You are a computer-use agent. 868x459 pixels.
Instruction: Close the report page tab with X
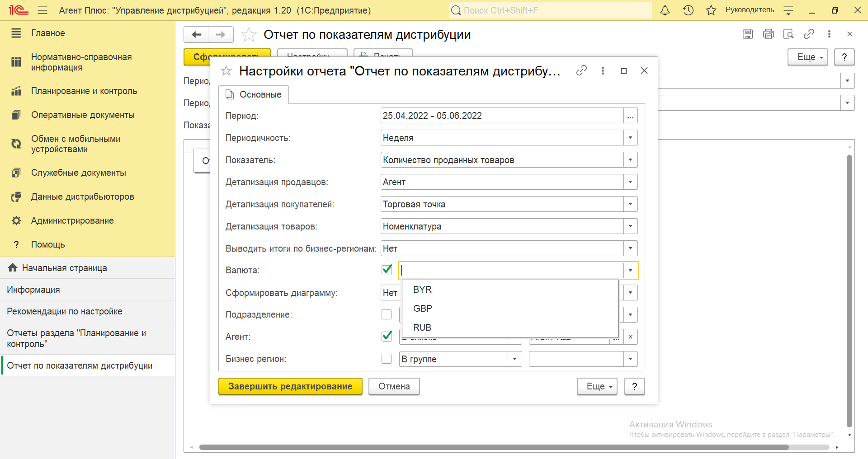pos(849,34)
